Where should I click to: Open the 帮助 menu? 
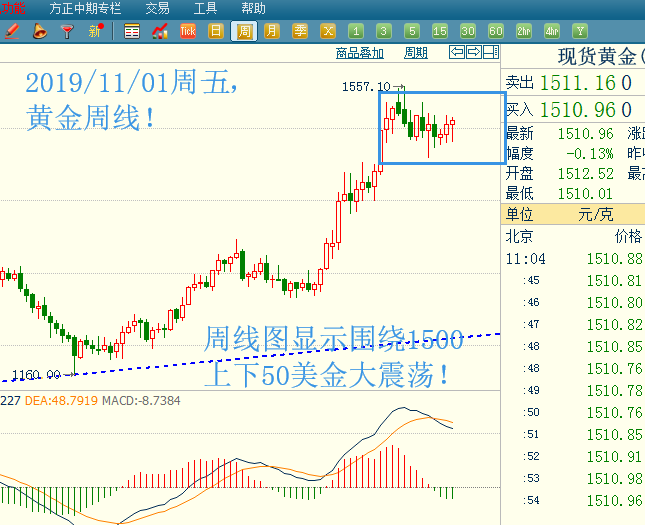coord(253,8)
